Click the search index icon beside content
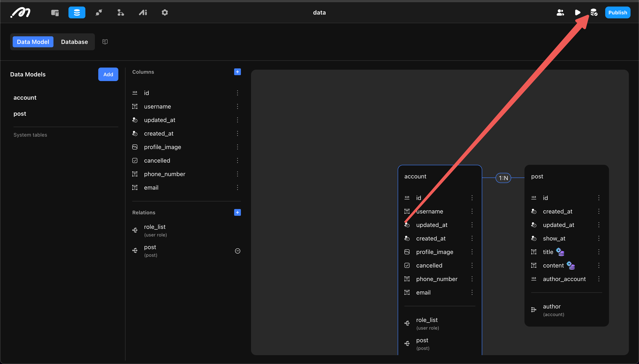639x364 pixels. click(x=571, y=265)
